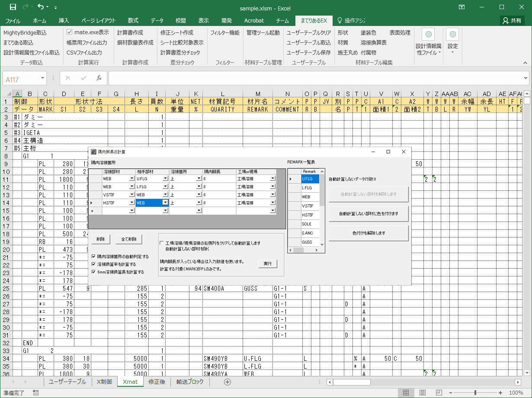This screenshot has width=532, height=398.
Task: Click the save icon in quick access toolbar
Action: [13, 7]
